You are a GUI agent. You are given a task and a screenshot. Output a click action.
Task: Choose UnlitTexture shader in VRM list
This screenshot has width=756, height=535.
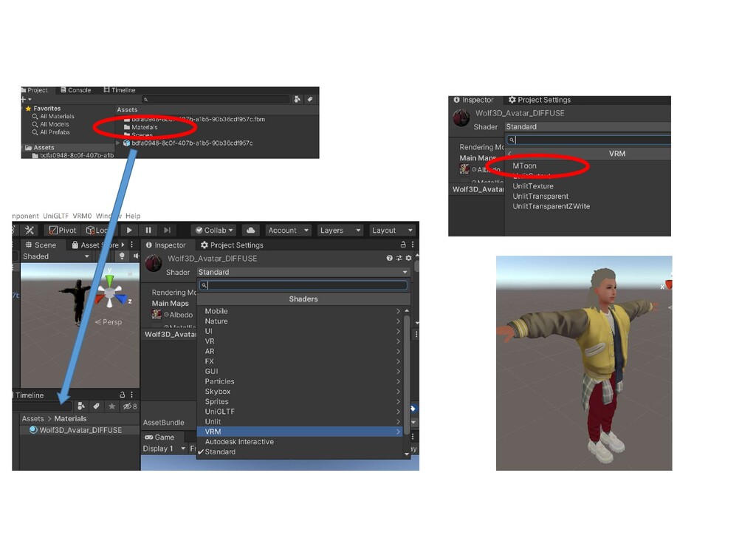click(533, 185)
